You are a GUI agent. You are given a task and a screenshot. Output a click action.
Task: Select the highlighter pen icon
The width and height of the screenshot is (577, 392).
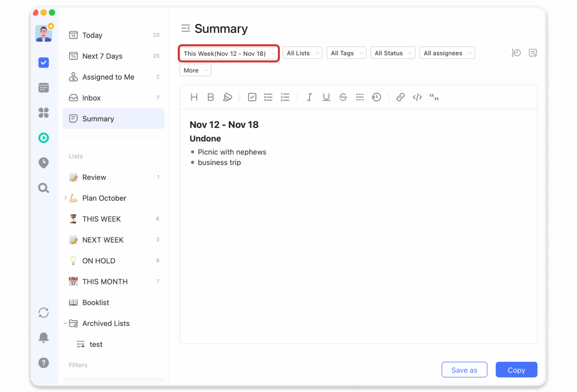[x=228, y=97]
